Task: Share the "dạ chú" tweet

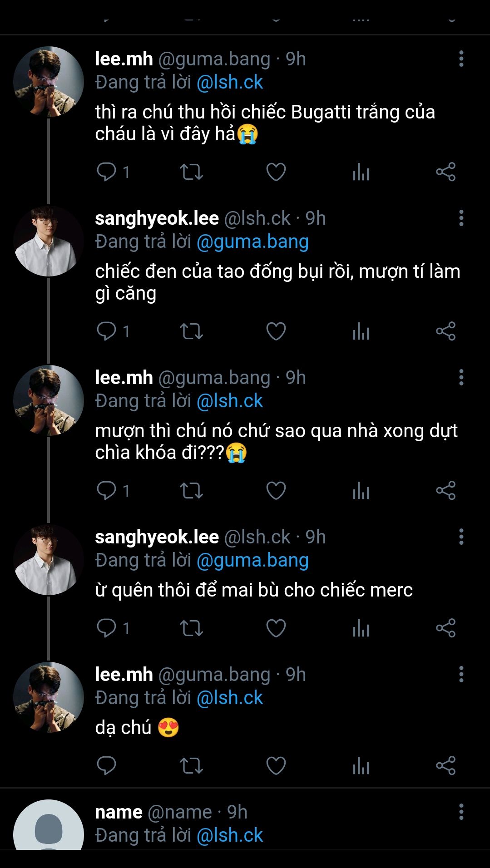Action: click(x=445, y=766)
